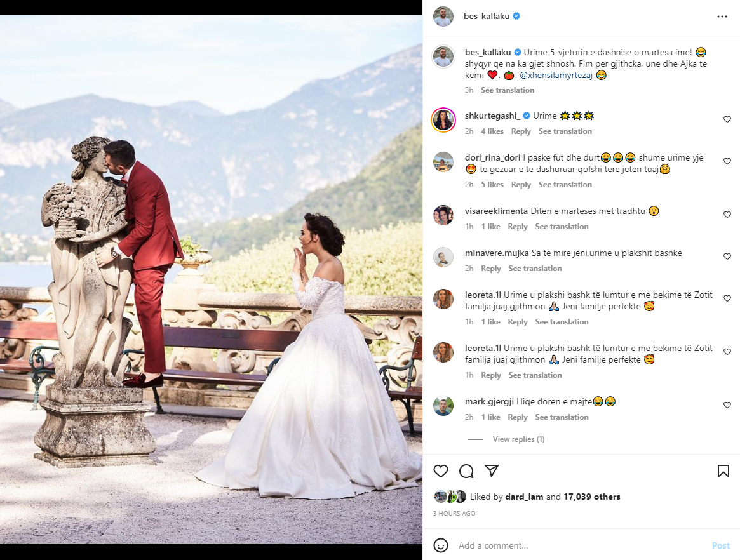740x560 pixels.
Task: Like the post with the heart icon
Action: click(x=440, y=471)
